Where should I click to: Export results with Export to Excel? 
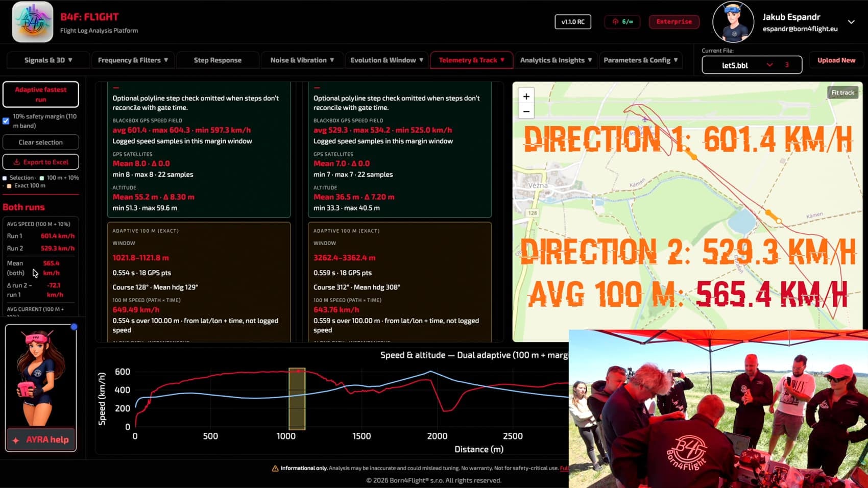coord(41,162)
